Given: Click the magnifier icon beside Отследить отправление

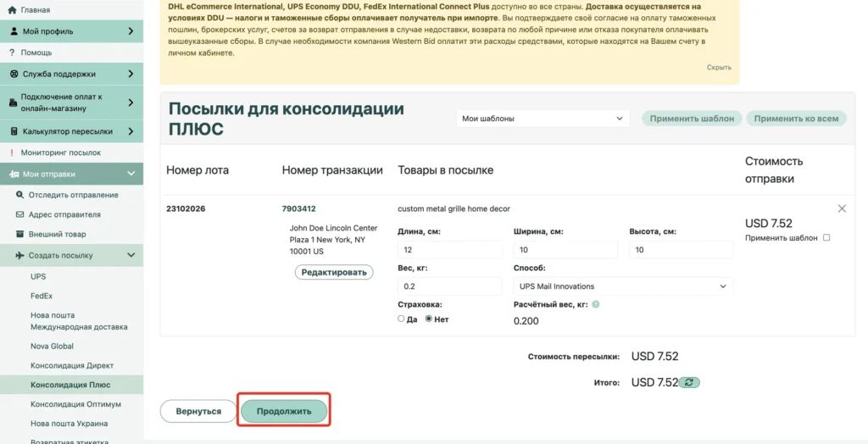Looking at the screenshot, I should click(x=20, y=195).
